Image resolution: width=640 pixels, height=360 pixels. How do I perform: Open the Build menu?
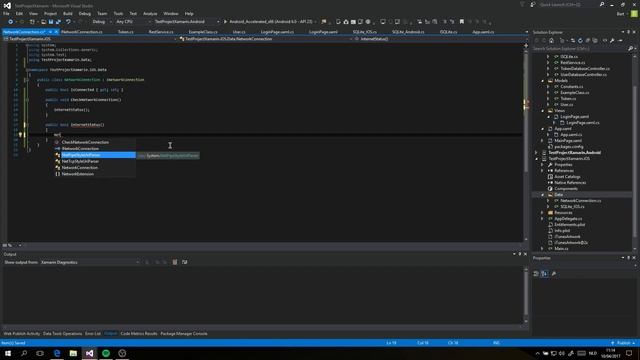68,13
